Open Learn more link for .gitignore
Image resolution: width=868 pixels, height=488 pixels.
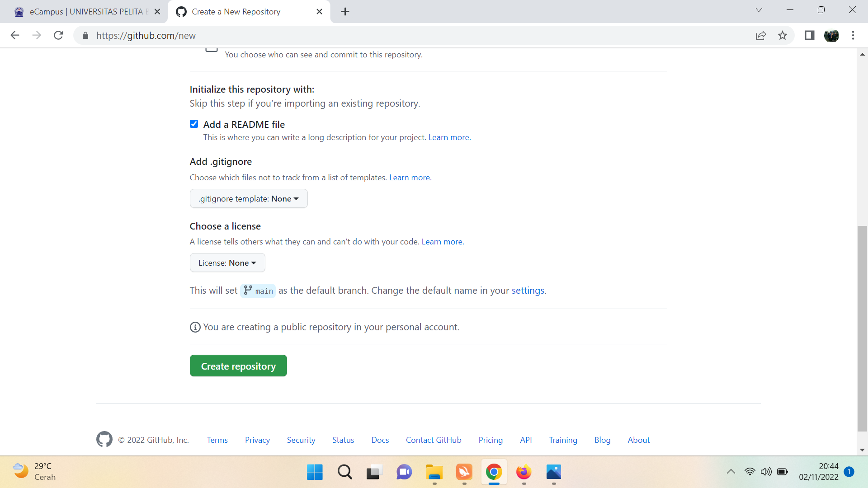[x=410, y=178]
